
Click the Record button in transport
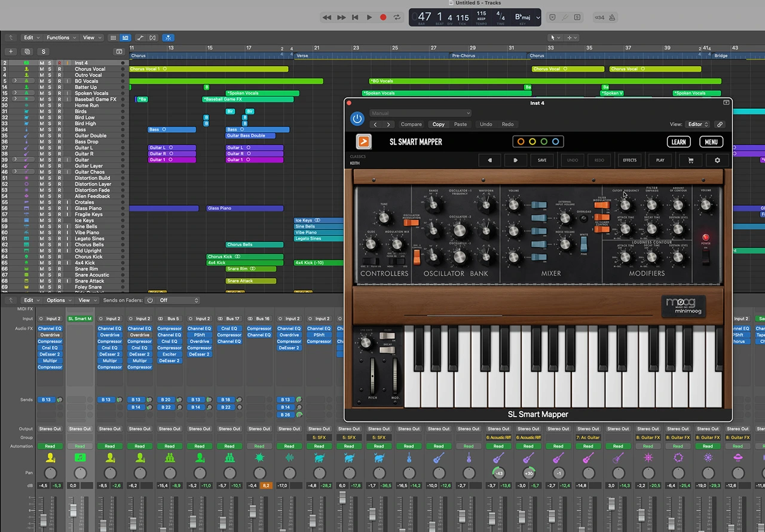tap(383, 17)
